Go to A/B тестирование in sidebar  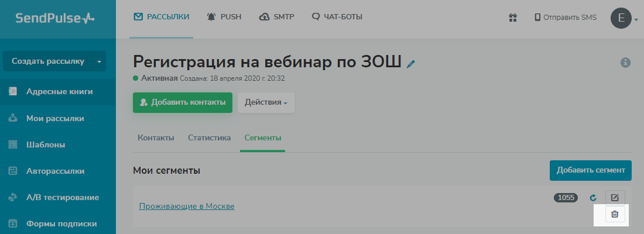pyautogui.click(x=58, y=198)
